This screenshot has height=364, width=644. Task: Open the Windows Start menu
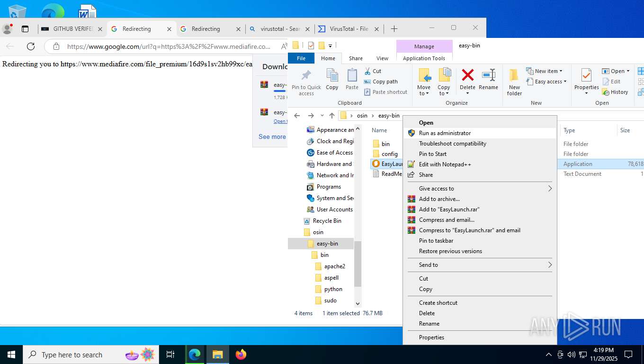coord(11,355)
